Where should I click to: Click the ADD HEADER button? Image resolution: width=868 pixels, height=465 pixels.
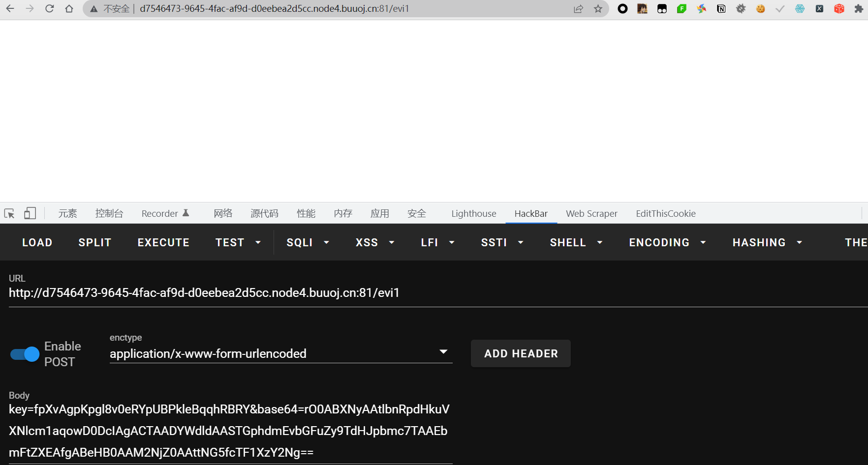pyautogui.click(x=521, y=353)
